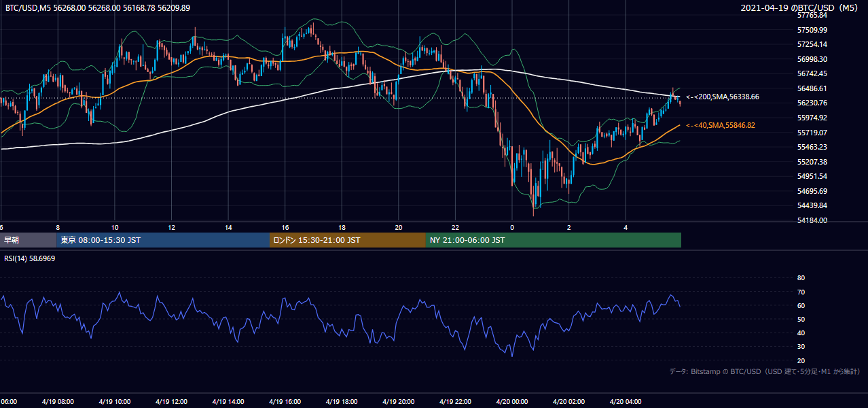Click RSI scale label 70
868x408 pixels.
click(801, 292)
